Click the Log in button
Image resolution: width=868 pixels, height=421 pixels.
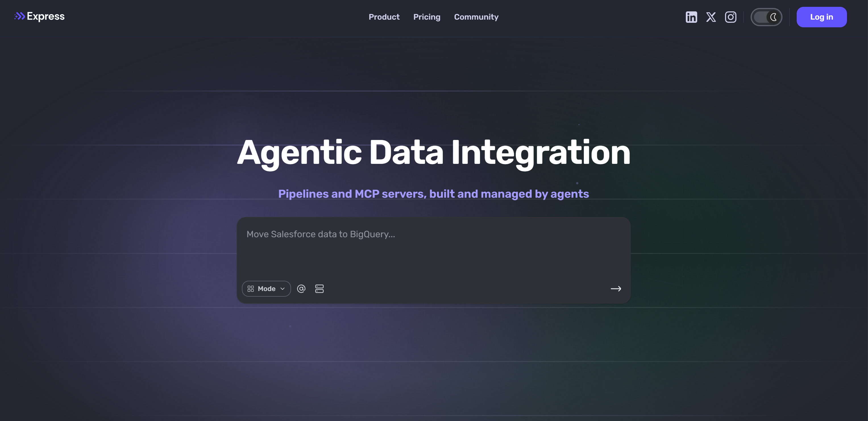click(x=821, y=17)
